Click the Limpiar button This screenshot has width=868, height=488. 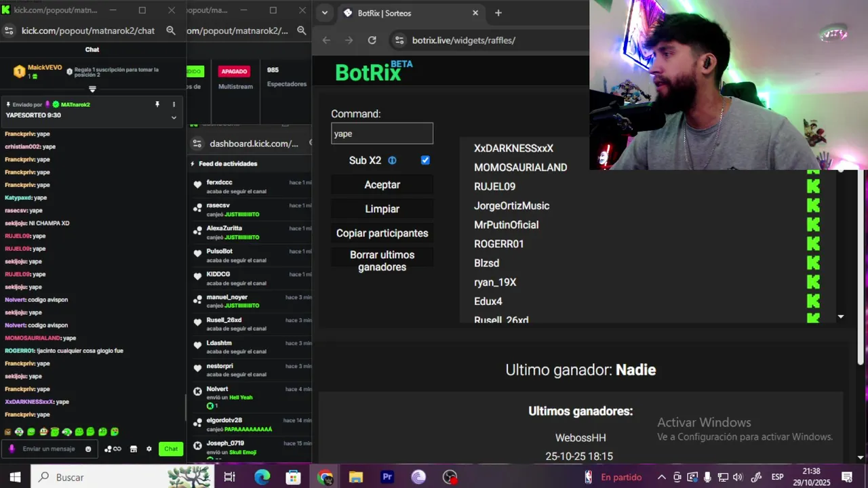point(382,209)
